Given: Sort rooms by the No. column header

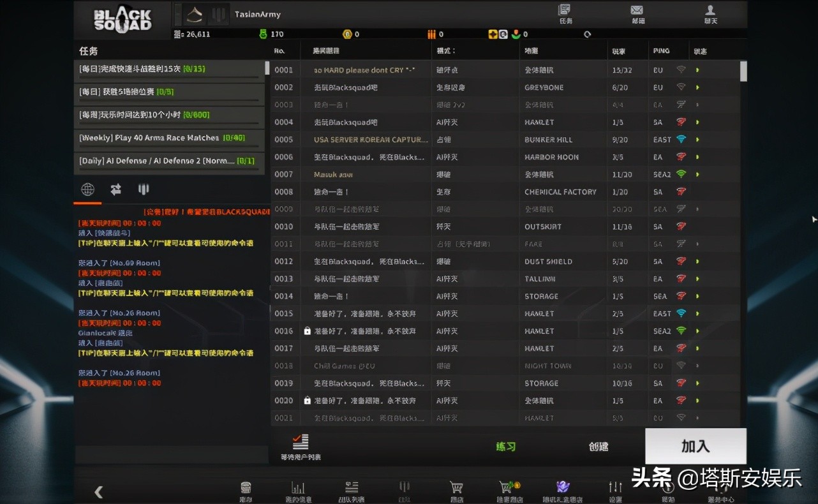Looking at the screenshot, I should [279, 51].
